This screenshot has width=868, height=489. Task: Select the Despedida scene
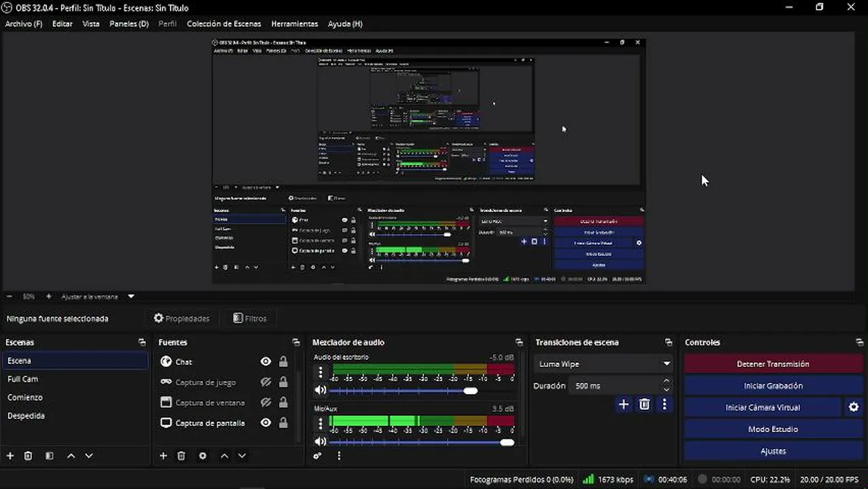[75, 416]
